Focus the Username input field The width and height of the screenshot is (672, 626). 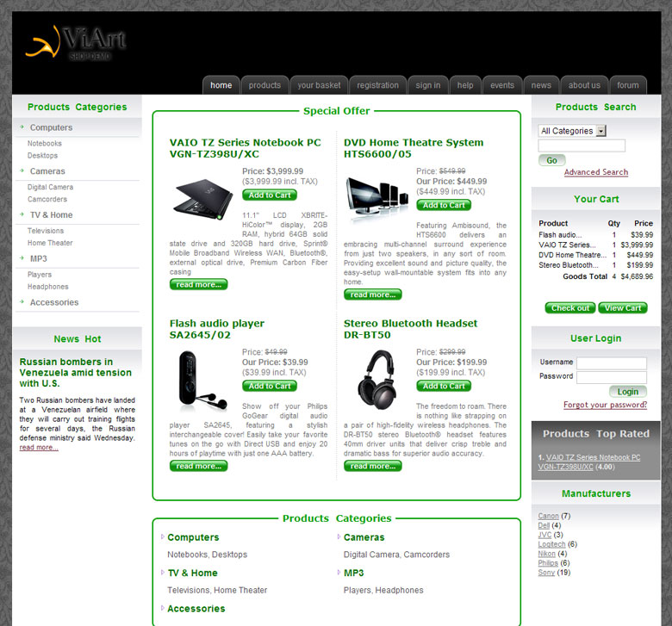[611, 363]
